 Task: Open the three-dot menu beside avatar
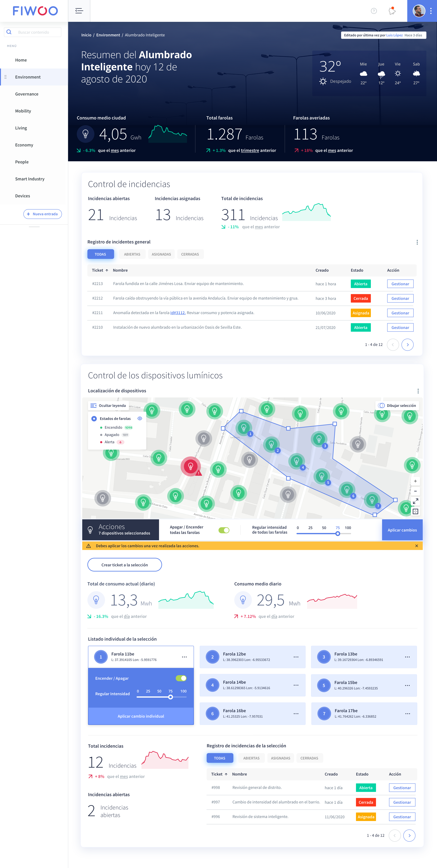[x=431, y=11]
